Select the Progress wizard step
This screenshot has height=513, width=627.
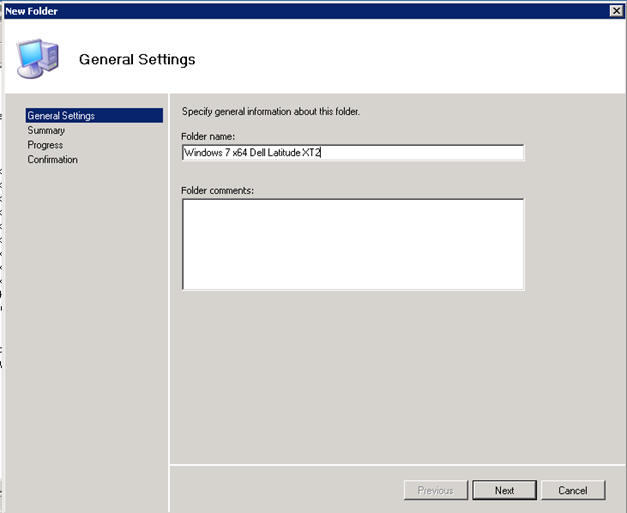(x=45, y=145)
